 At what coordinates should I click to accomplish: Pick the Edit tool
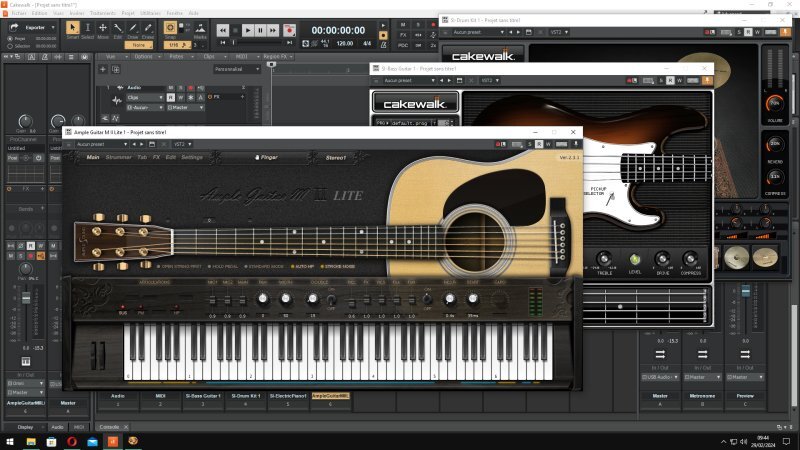coord(118,28)
